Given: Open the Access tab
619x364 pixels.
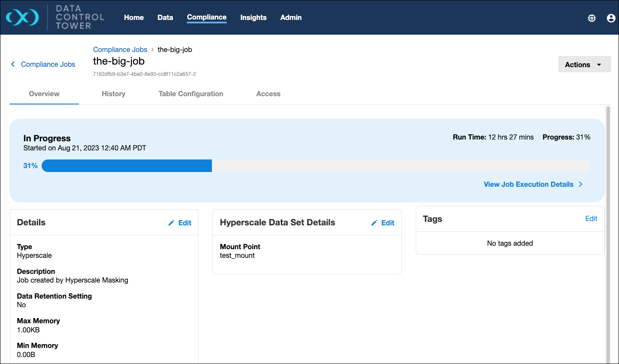Looking at the screenshot, I should (268, 94).
